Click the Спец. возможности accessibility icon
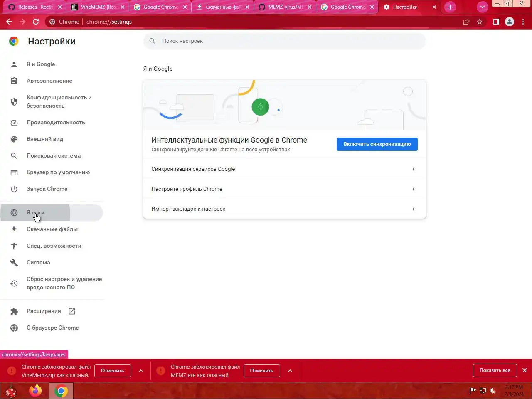Screen dimensions: 532x399 [14, 246]
